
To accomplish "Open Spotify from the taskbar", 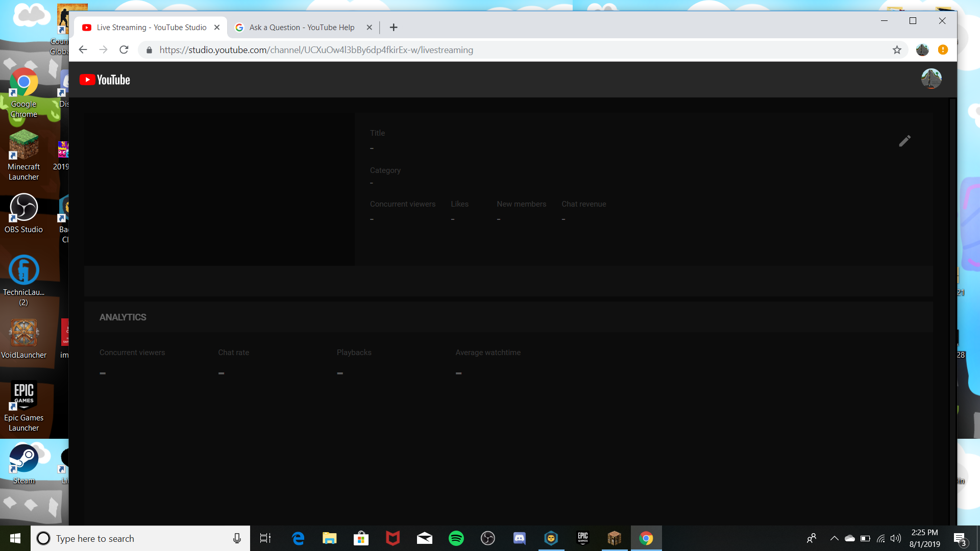I will tap(456, 538).
